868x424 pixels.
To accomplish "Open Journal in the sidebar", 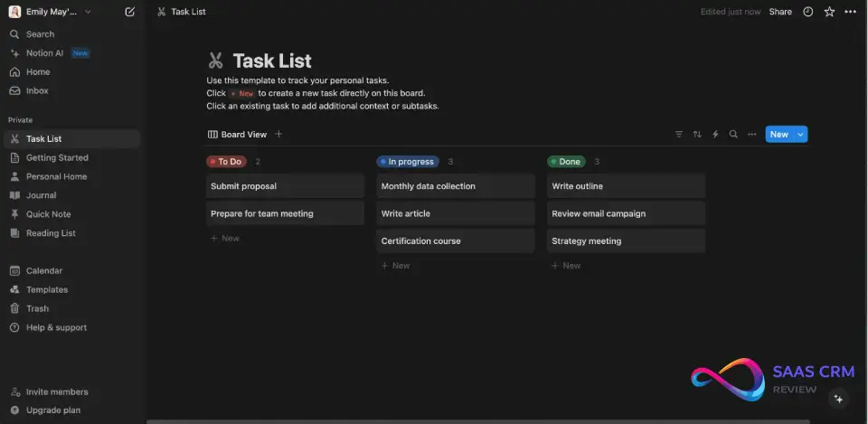I will click(41, 195).
